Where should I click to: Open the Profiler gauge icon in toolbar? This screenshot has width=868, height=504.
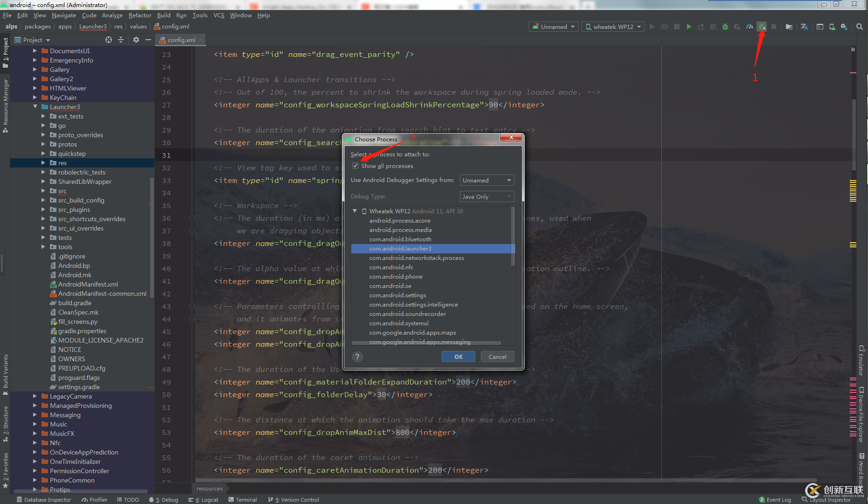coord(750,27)
